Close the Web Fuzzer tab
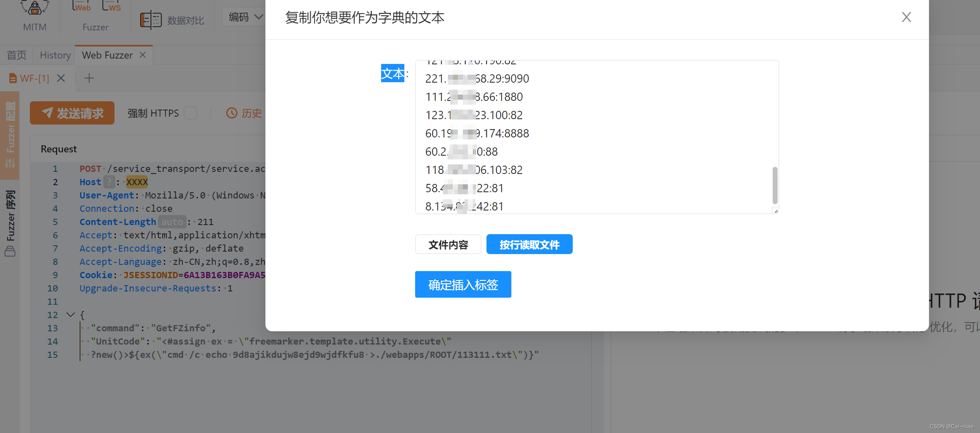Viewport: 980px width, 433px height. click(x=143, y=55)
